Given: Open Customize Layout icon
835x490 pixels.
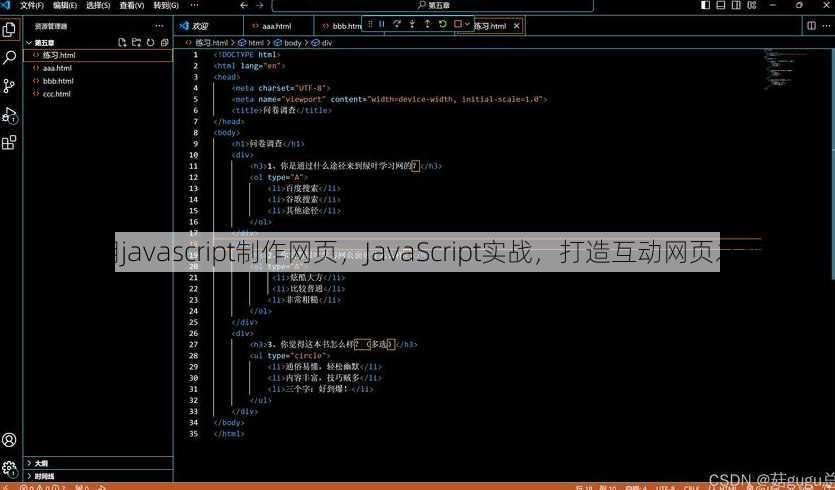Looking at the screenshot, I should click(x=751, y=5).
